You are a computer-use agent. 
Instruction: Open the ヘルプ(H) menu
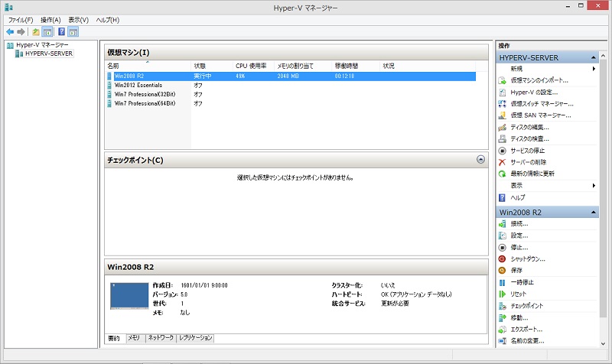coord(108,20)
